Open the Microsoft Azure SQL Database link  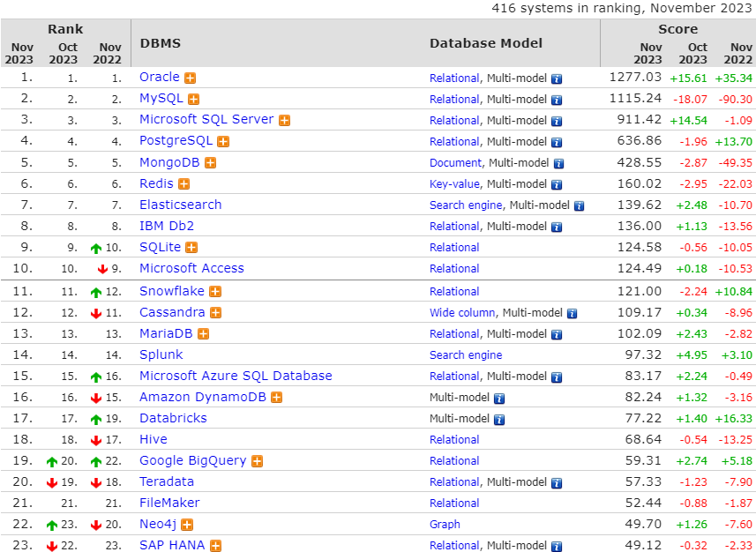tap(236, 376)
